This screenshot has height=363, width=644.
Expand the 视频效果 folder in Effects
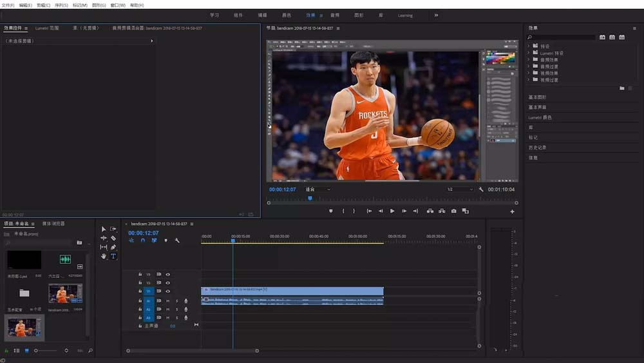pyautogui.click(x=529, y=73)
